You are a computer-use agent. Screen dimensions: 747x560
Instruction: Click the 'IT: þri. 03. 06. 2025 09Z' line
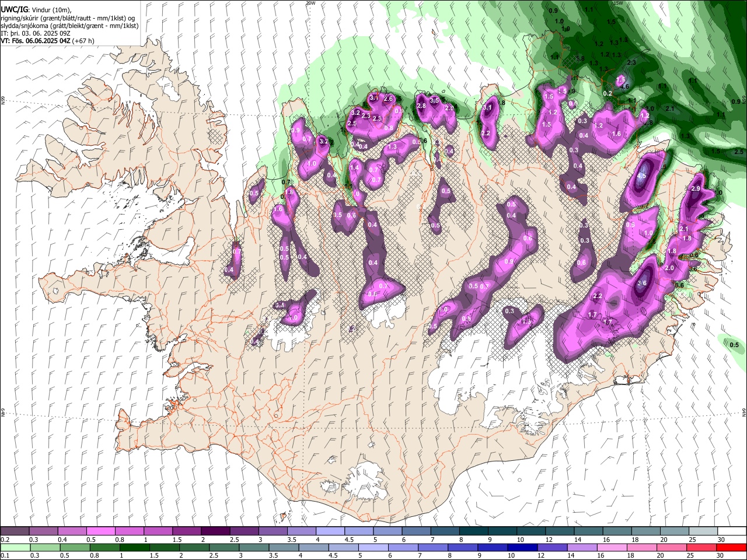(x=36, y=33)
